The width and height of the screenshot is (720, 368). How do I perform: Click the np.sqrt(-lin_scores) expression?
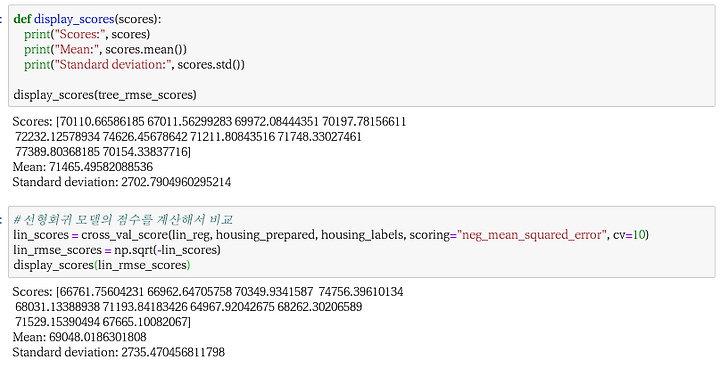tap(168, 250)
